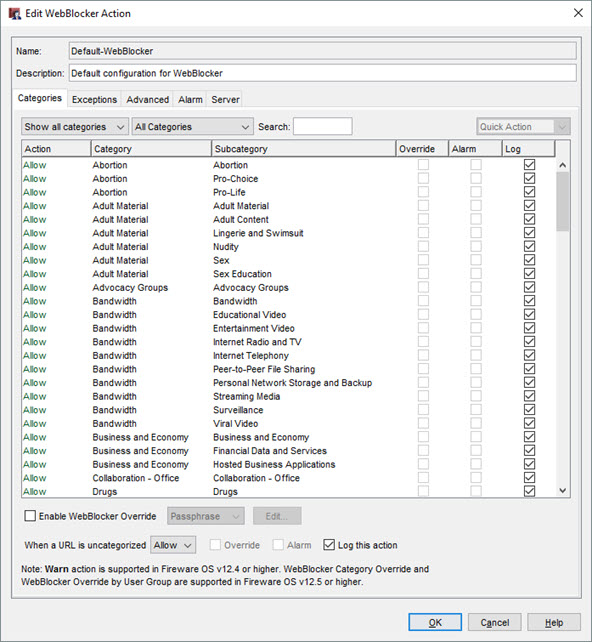Toggle the Log this action checkbox
This screenshot has height=642, width=592.
point(329,545)
